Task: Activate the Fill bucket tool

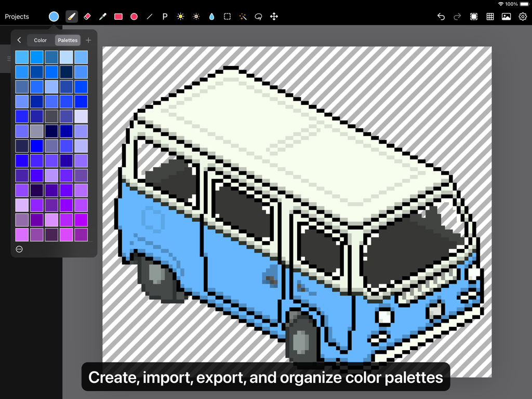Action: (x=211, y=16)
